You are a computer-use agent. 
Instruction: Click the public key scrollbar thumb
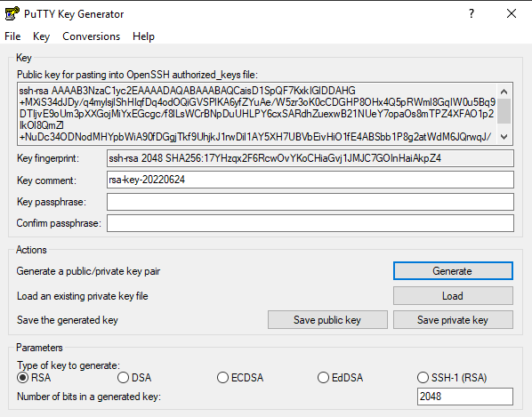pyautogui.click(x=504, y=111)
